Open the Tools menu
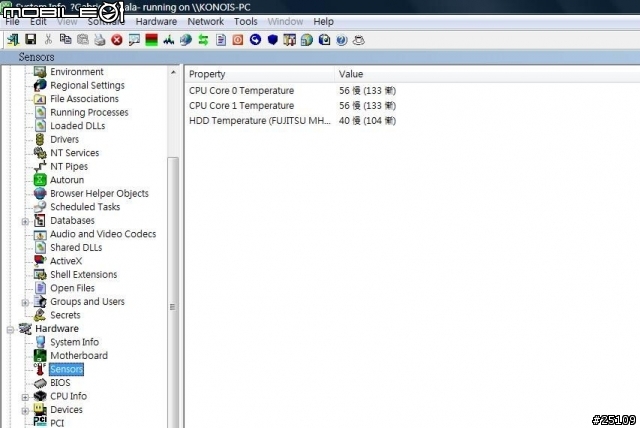Image resolution: width=640 pixels, height=428 pixels. tap(246, 22)
